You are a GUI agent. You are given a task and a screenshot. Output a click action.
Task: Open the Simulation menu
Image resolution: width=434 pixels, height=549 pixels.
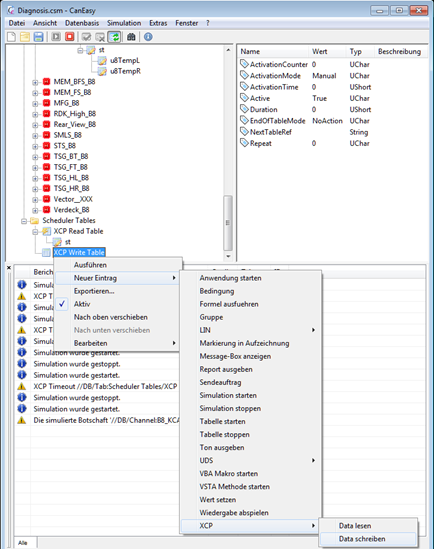124,23
